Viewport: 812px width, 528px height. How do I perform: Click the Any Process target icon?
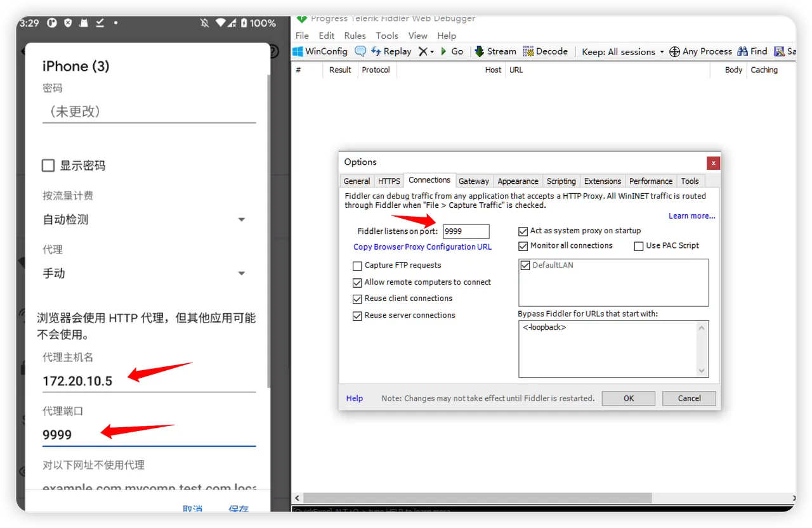coord(675,51)
